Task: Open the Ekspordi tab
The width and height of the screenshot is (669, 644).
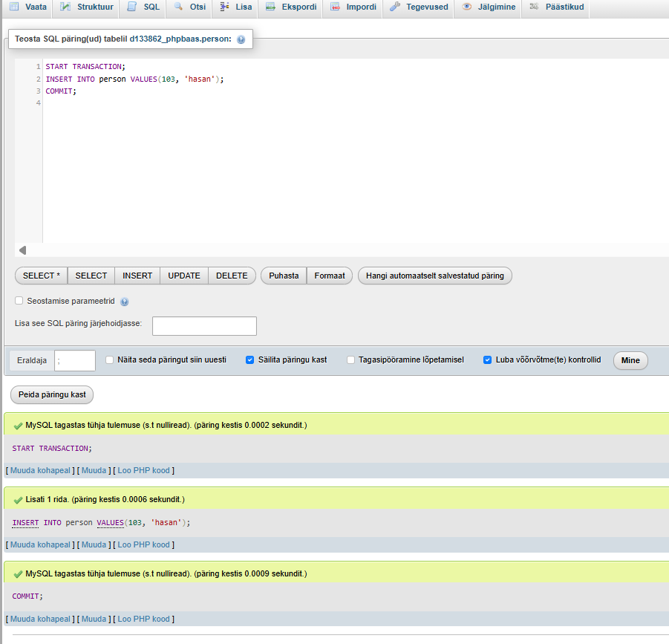Action: [x=291, y=7]
